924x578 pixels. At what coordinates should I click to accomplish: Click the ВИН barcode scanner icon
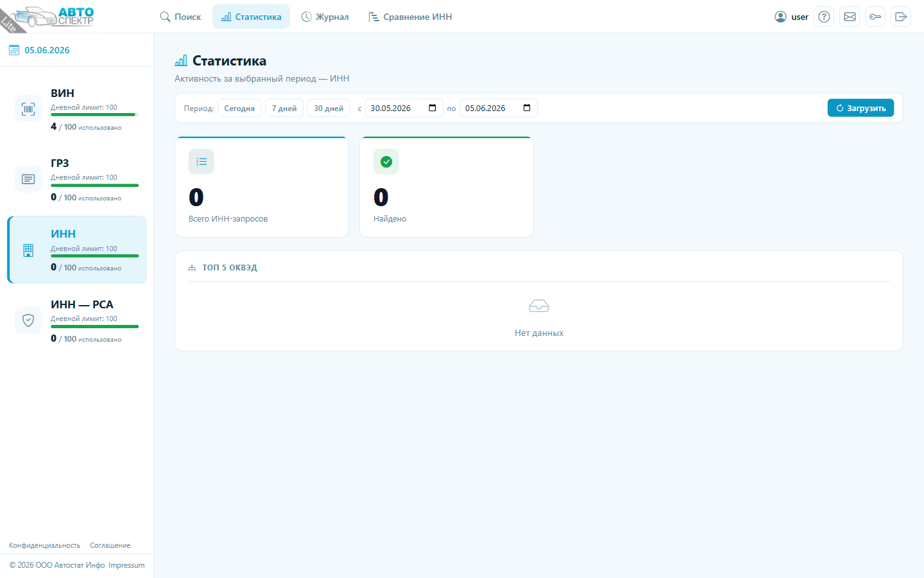(28, 109)
